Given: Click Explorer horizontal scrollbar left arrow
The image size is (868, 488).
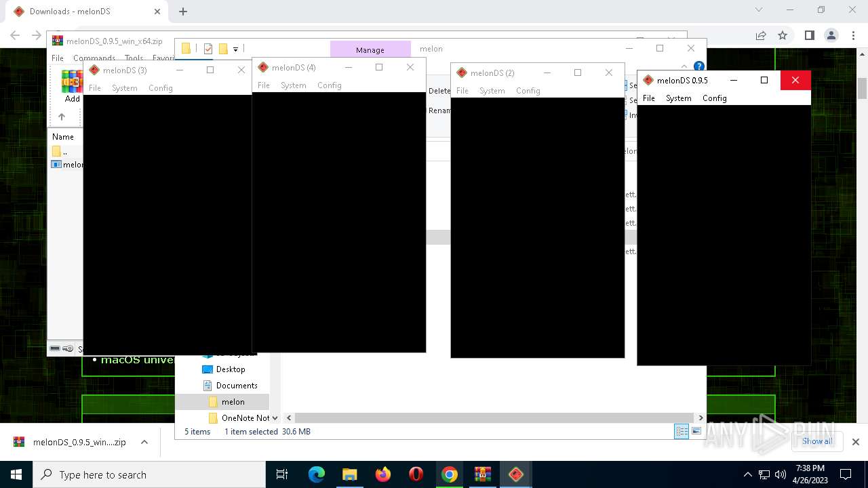Looking at the screenshot, I should pyautogui.click(x=289, y=418).
